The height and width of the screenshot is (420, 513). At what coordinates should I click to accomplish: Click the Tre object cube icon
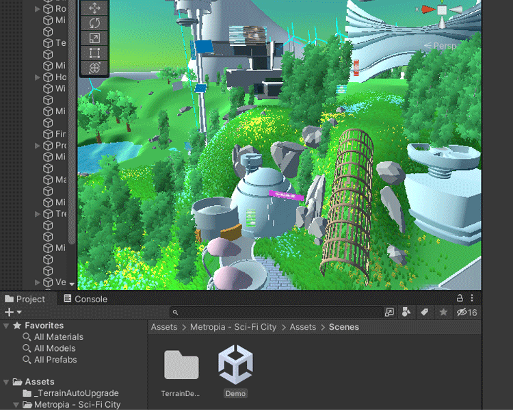pos(48,214)
